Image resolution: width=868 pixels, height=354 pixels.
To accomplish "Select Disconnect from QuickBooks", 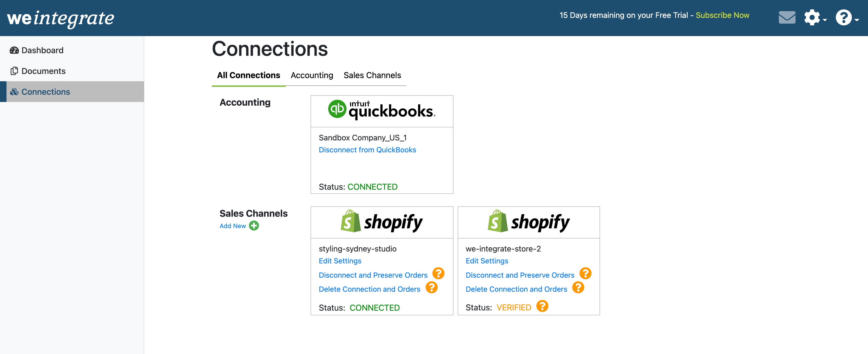I will pos(367,150).
